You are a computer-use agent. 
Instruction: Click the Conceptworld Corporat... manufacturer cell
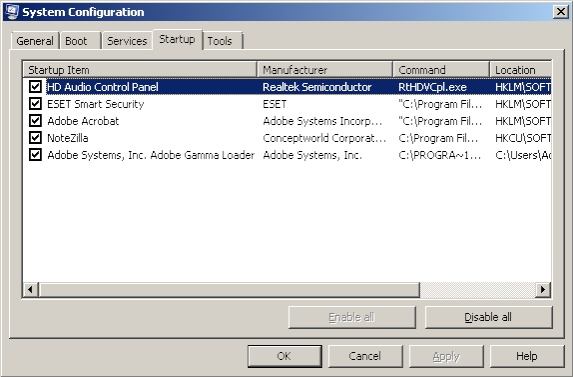click(324, 138)
